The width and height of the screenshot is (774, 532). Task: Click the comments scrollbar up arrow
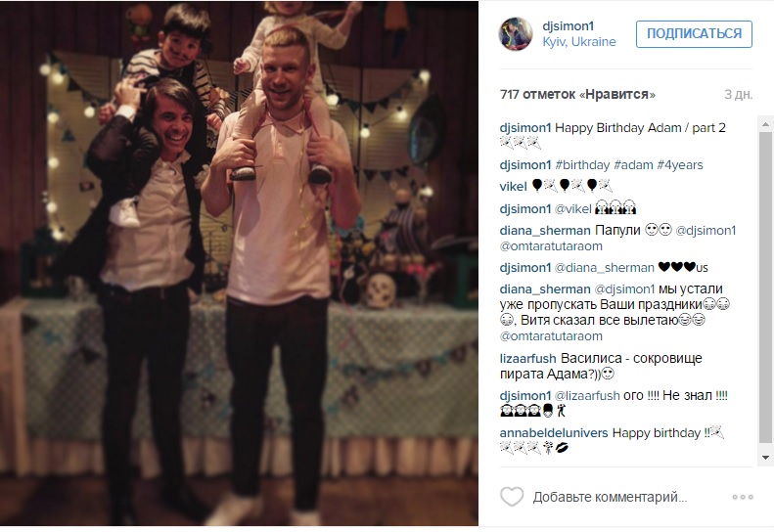click(x=765, y=124)
